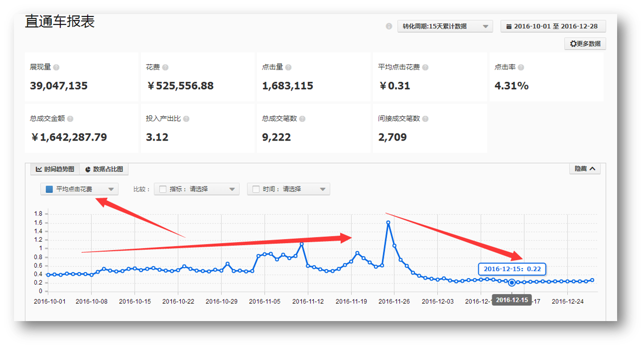Click the help icon next to 点击量

pos(288,67)
